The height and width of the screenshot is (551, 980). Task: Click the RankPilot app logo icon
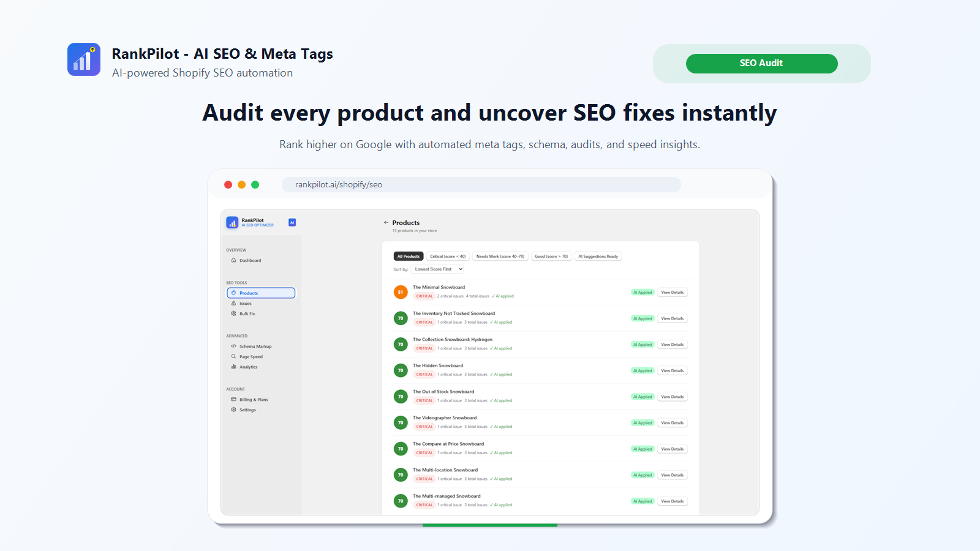point(84,59)
